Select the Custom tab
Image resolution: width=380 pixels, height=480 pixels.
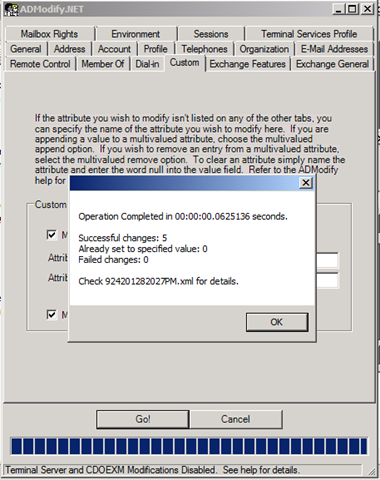[184, 63]
